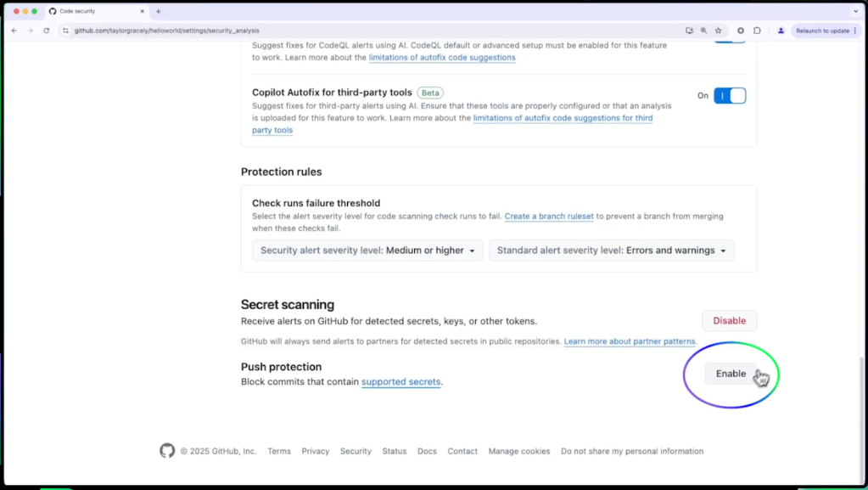The width and height of the screenshot is (868, 490).
Task: Open site information icon in address bar
Action: coord(65,31)
